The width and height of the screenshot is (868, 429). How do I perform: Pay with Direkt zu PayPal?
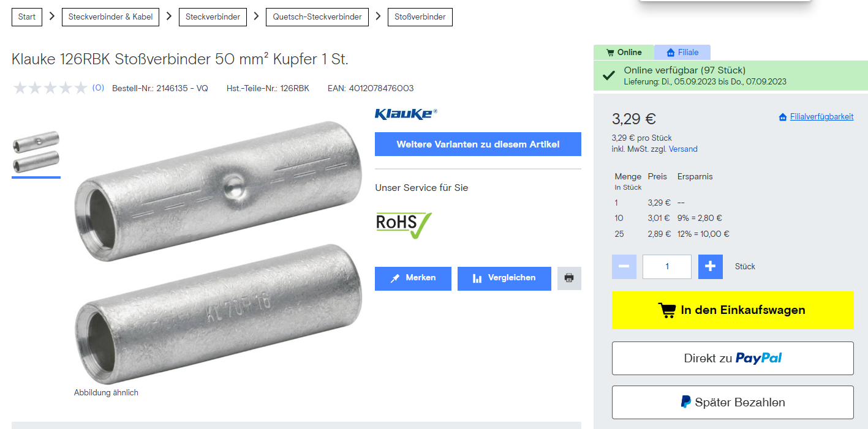click(733, 359)
